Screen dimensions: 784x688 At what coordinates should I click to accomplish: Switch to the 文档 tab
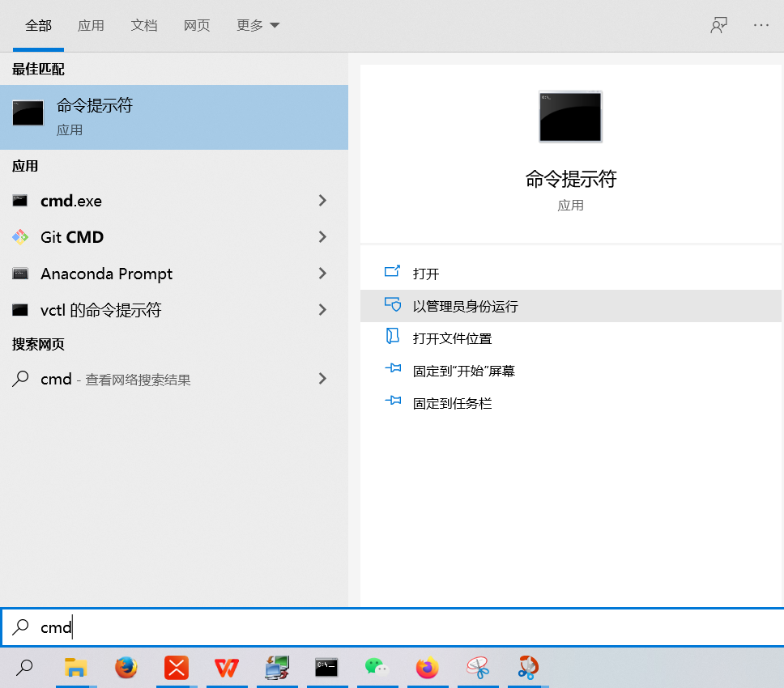point(144,25)
